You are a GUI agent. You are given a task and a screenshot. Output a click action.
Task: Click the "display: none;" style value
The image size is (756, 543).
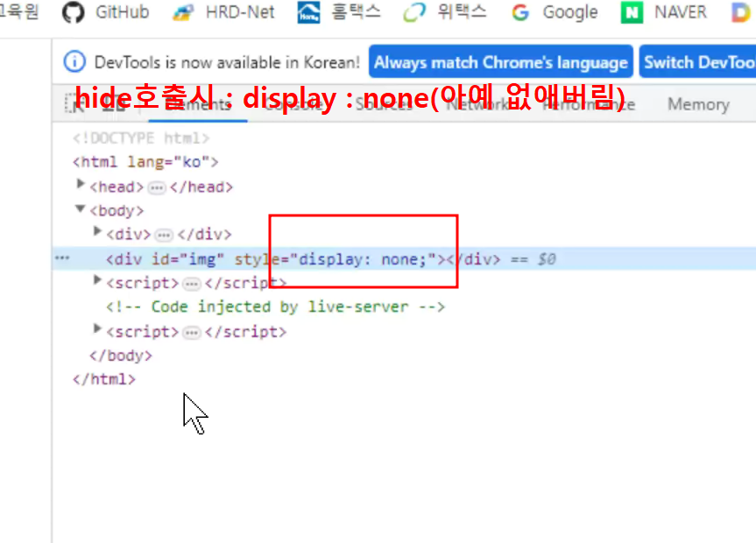pos(363,259)
